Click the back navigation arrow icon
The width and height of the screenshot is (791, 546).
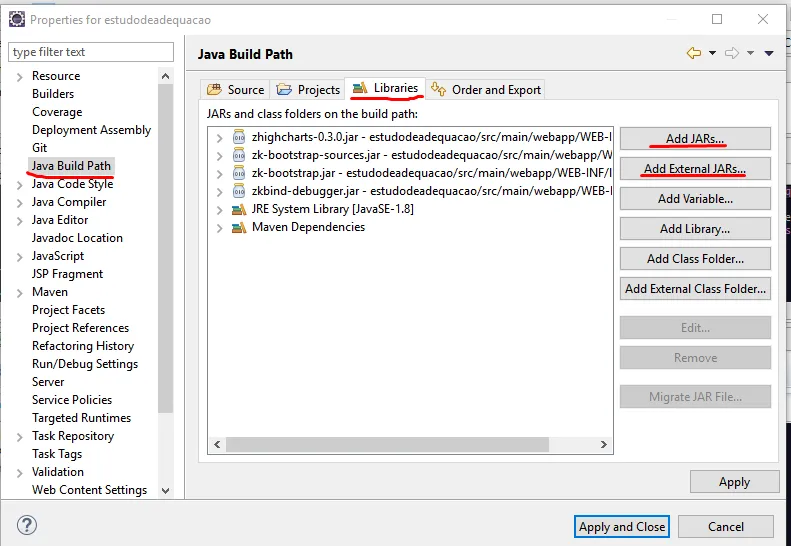pos(694,53)
